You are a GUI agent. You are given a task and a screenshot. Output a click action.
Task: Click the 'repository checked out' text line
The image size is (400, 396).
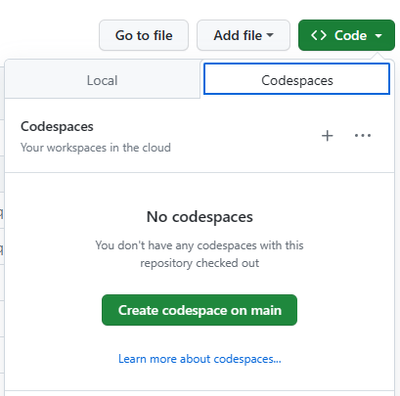(199, 263)
